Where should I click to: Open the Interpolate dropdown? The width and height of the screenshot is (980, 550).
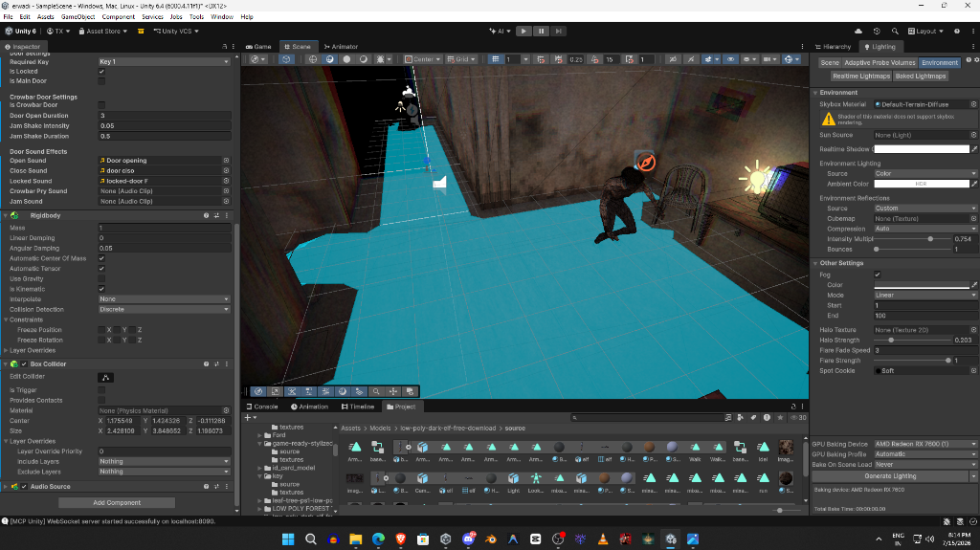click(165, 299)
